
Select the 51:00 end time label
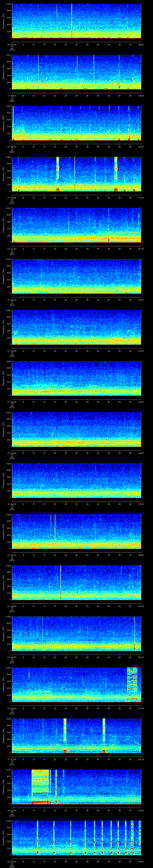pos(141,708)
